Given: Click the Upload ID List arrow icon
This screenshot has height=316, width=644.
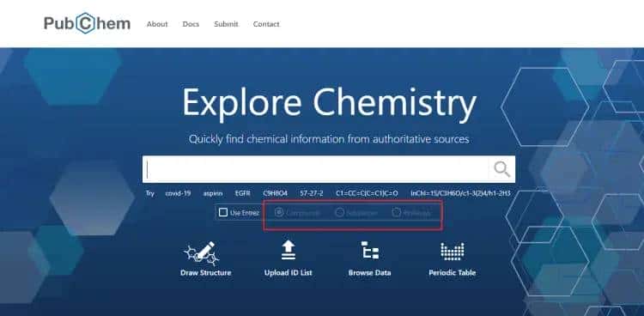Looking at the screenshot, I should [x=289, y=250].
